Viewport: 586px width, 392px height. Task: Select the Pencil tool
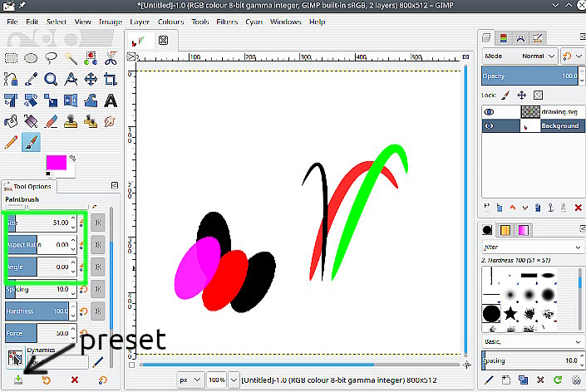coord(11,142)
